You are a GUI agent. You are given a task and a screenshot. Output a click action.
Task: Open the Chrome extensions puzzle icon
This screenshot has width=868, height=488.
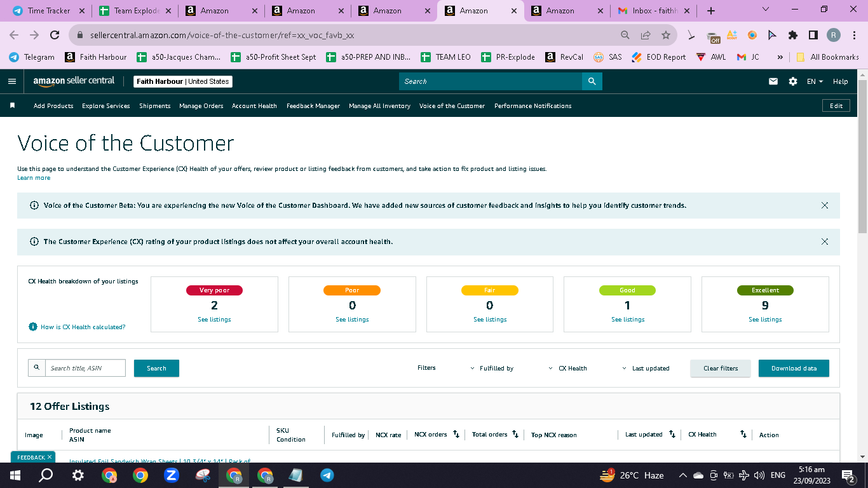792,36
